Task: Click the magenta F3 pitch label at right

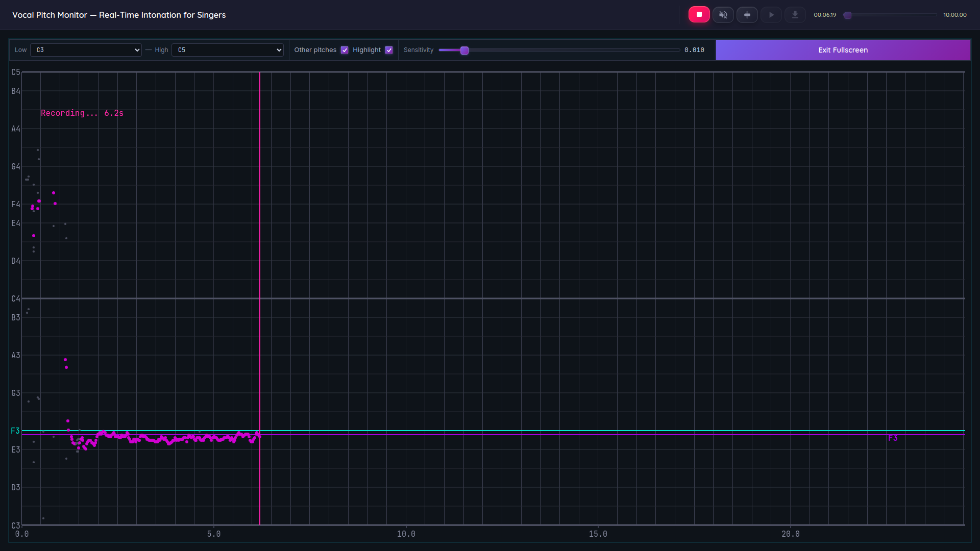Action: point(893,438)
